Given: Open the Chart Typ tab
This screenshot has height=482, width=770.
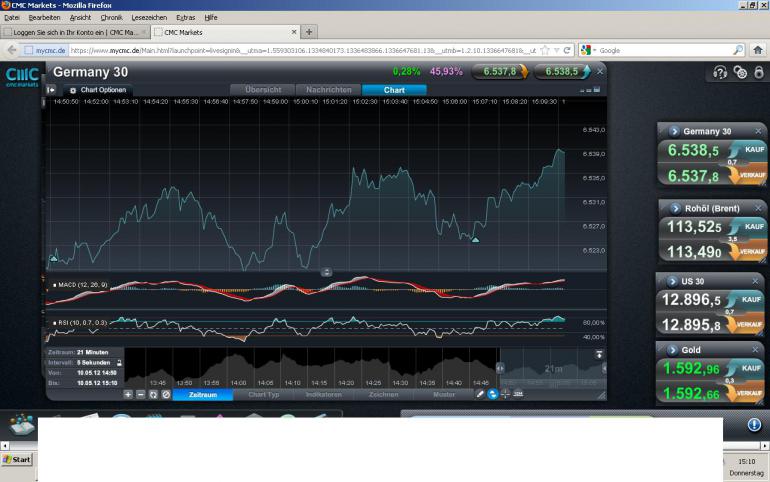Looking at the screenshot, I should tap(264, 395).
